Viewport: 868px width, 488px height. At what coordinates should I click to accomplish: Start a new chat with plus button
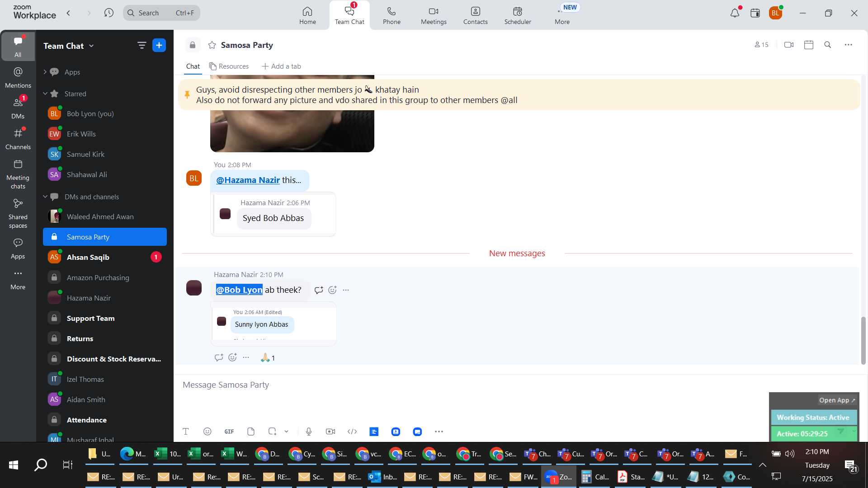point(159,45)
